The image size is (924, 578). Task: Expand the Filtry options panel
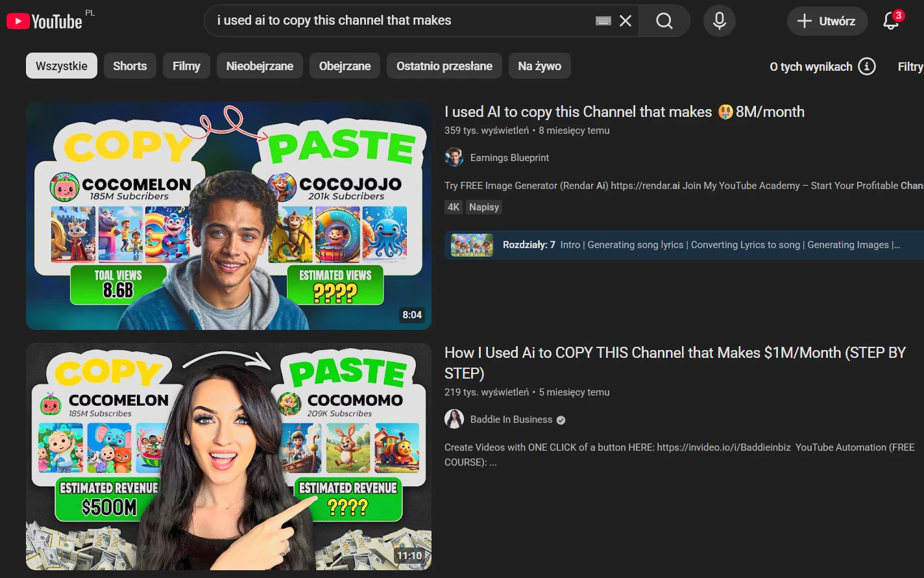click(910, 66)
